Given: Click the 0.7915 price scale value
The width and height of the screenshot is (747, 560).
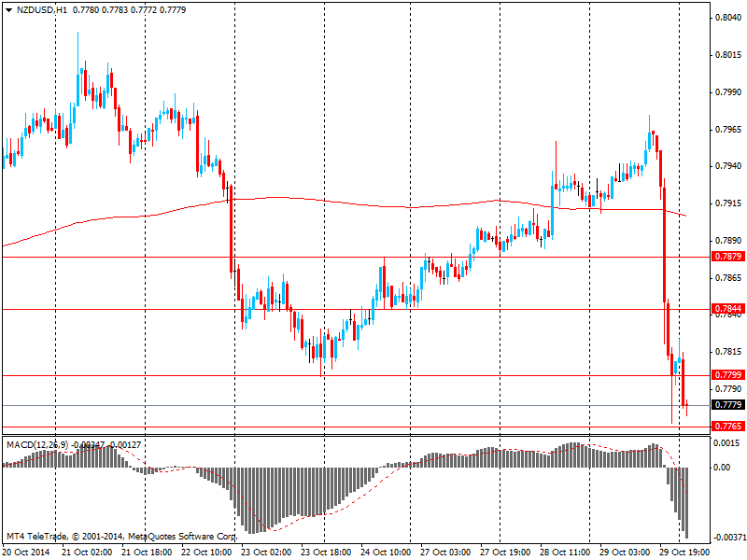Looking at the screenshot, I should (728, 203).
